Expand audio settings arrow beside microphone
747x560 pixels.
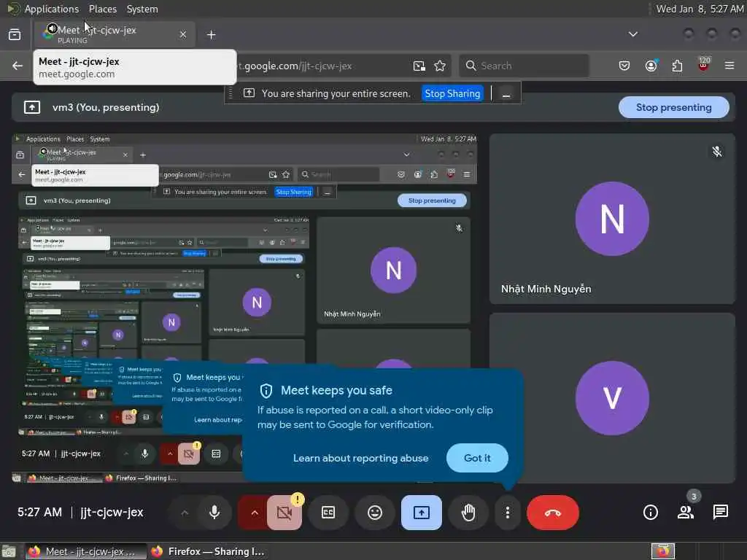[185, 513]
